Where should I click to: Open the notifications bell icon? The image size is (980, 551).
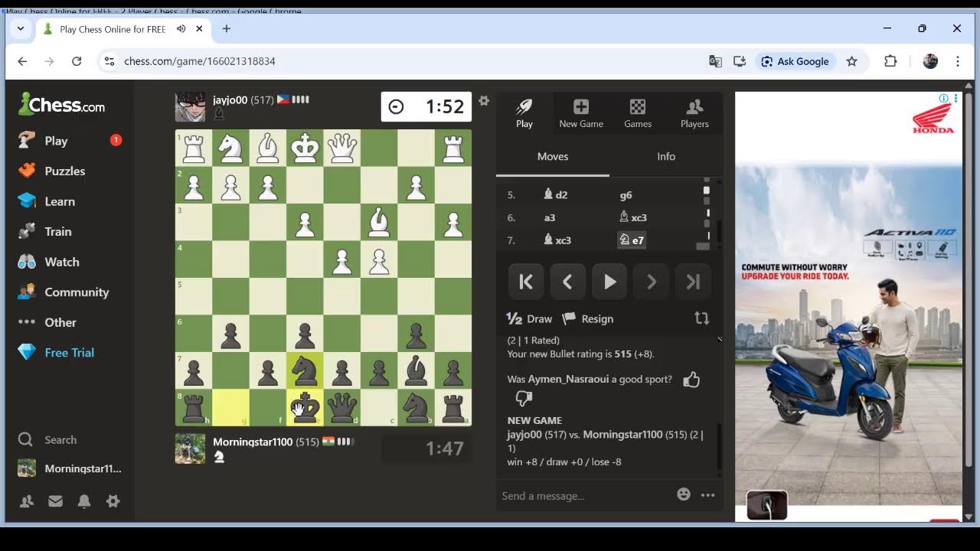(x=84, y=501)
